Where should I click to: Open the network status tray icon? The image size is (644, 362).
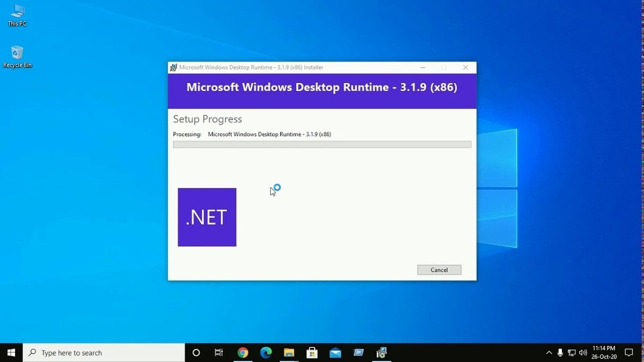coord(572,352)
